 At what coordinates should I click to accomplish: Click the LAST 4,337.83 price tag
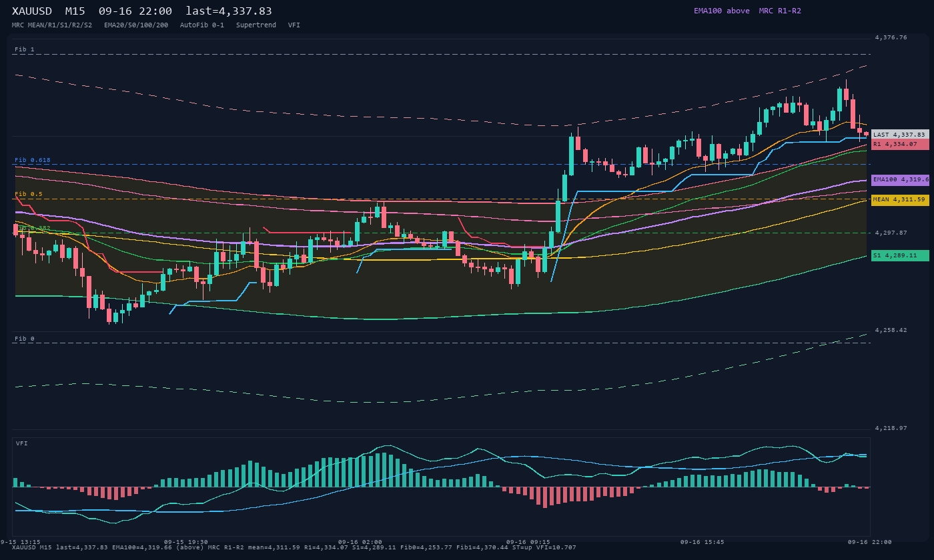click(x=900, y=134)
